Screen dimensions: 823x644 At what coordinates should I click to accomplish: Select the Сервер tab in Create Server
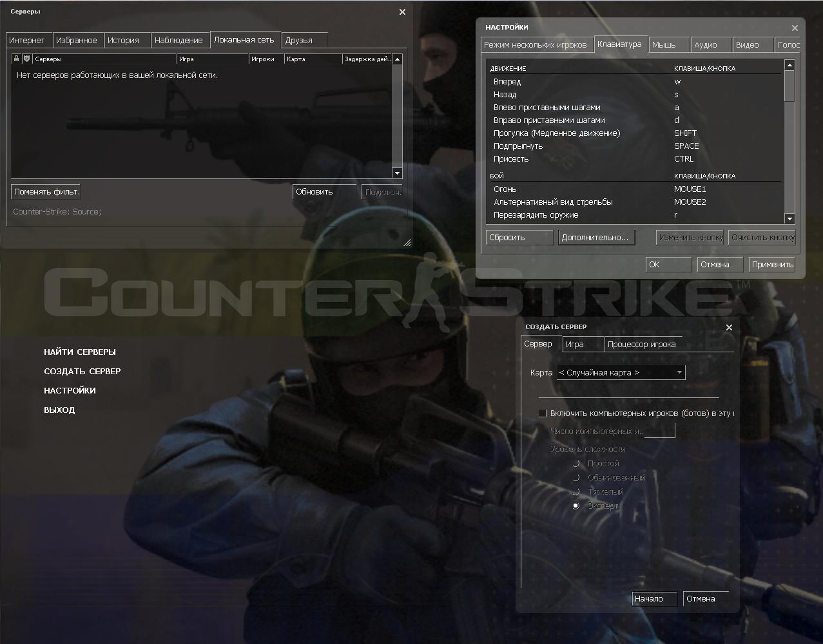pyautogui.click(x=541, y=344)
